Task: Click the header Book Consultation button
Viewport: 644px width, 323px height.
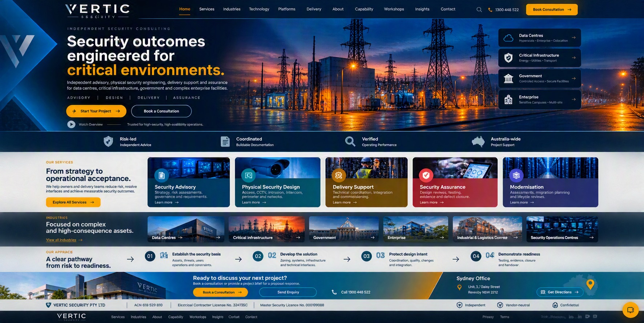Action: coord(552,9)
